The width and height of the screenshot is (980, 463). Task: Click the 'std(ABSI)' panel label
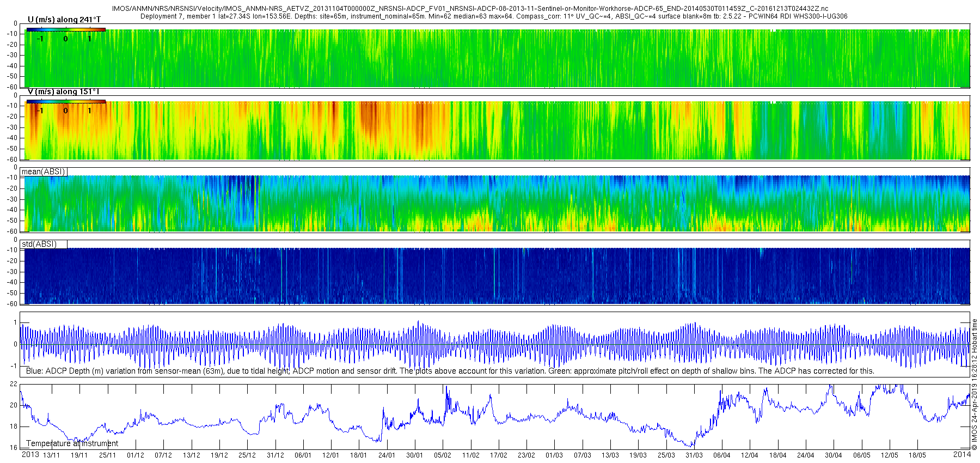coord(39,244)
